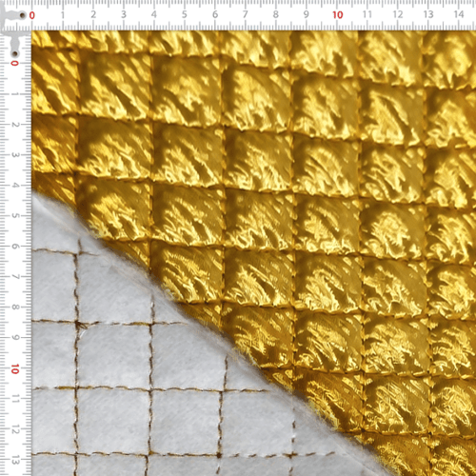The image size is (476, 476).
Task: Click the 2 mark on the top ruler
Action: [93, 14]
